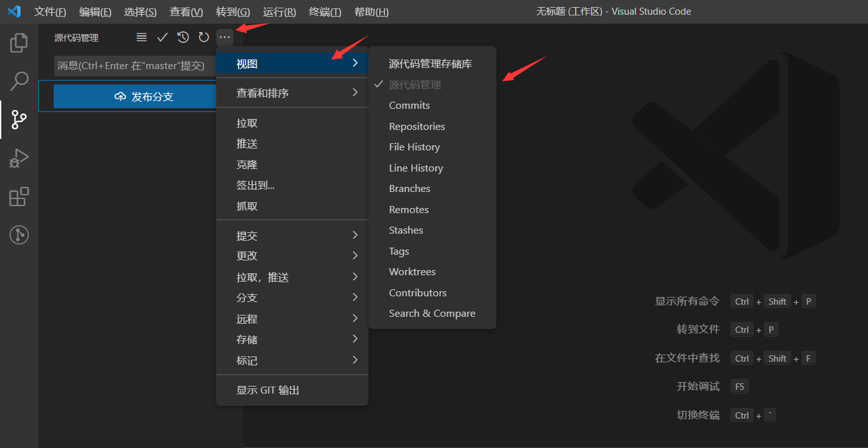
Task: Open the 选择(S) menu
Action: coord(140,12)
